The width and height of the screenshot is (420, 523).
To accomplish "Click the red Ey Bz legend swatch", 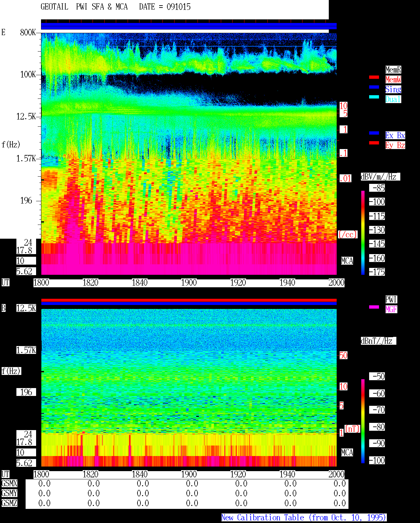I will 374,143.
